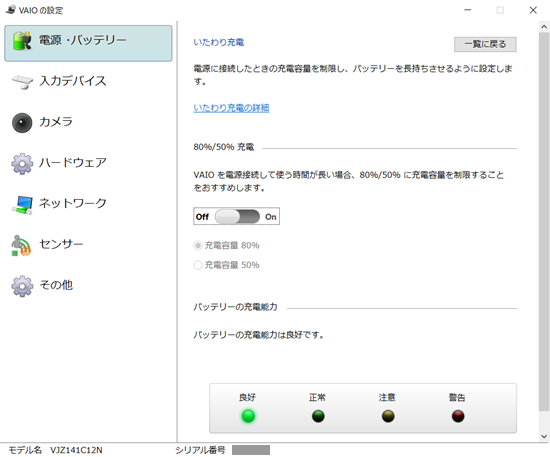
Task: Click the network computer icon
Action: [22, 204]
